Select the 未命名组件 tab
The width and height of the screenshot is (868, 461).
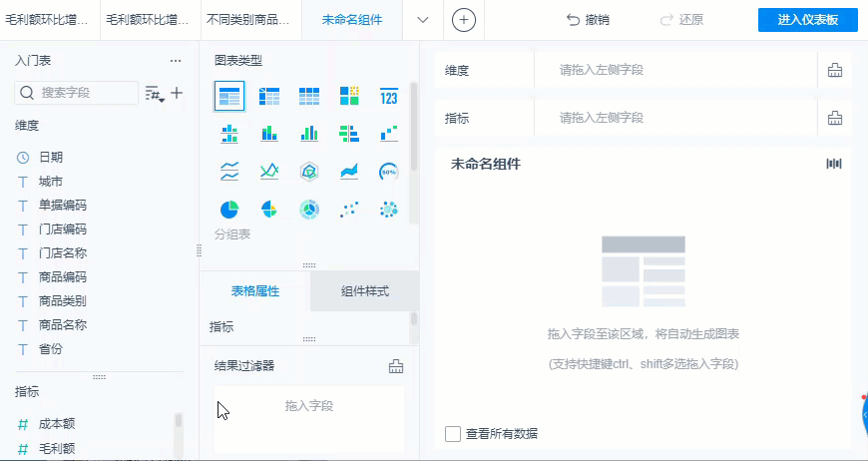click(352, 21)
